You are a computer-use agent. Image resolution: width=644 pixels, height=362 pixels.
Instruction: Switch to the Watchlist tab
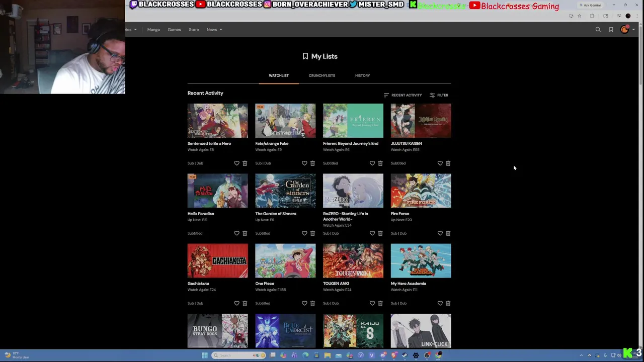(279, 75)
